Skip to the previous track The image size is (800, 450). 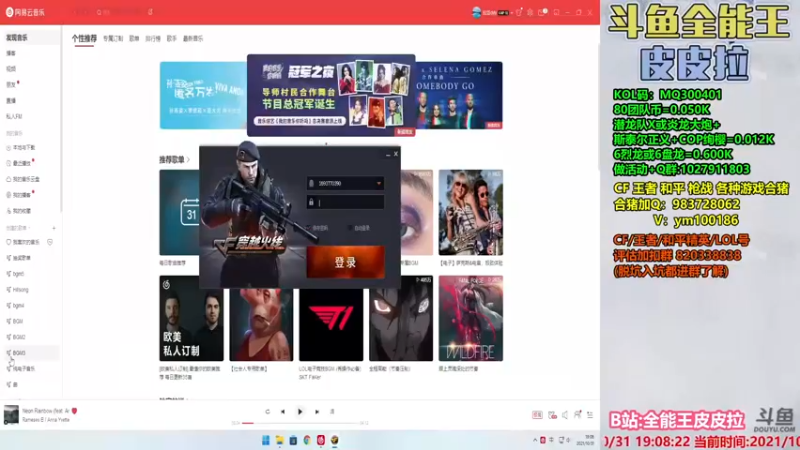click(283, 412)
